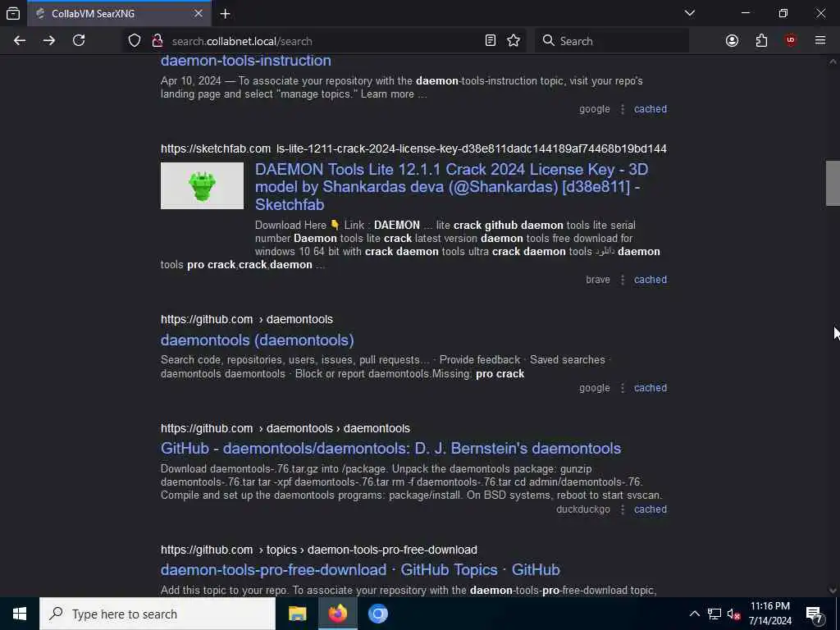Open options dots for daemon-tools-instruction result
Screen dimensions: 840x630
[622, 109]
